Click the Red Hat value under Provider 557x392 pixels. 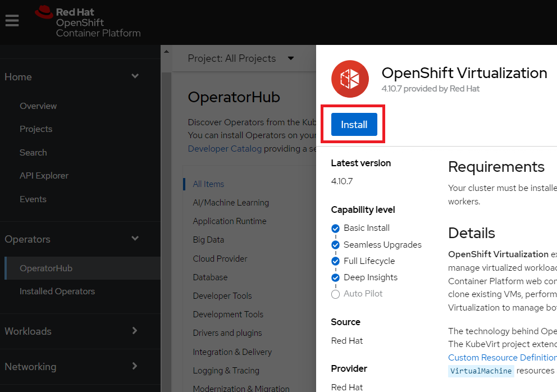(346, 388)
